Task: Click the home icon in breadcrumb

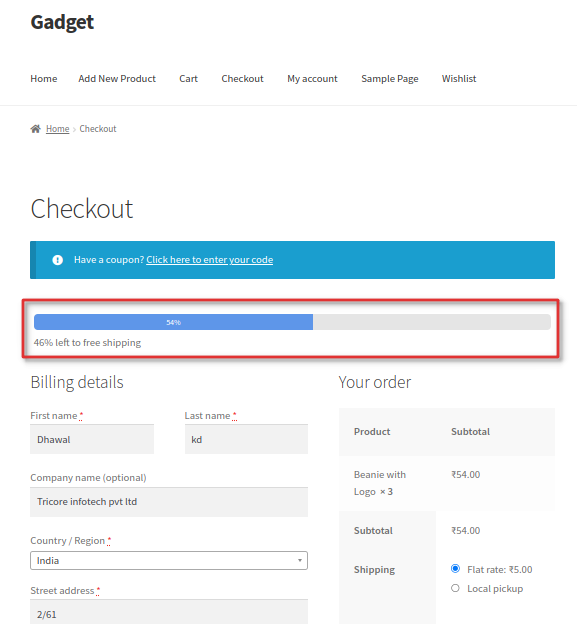Action: [35, 129]
